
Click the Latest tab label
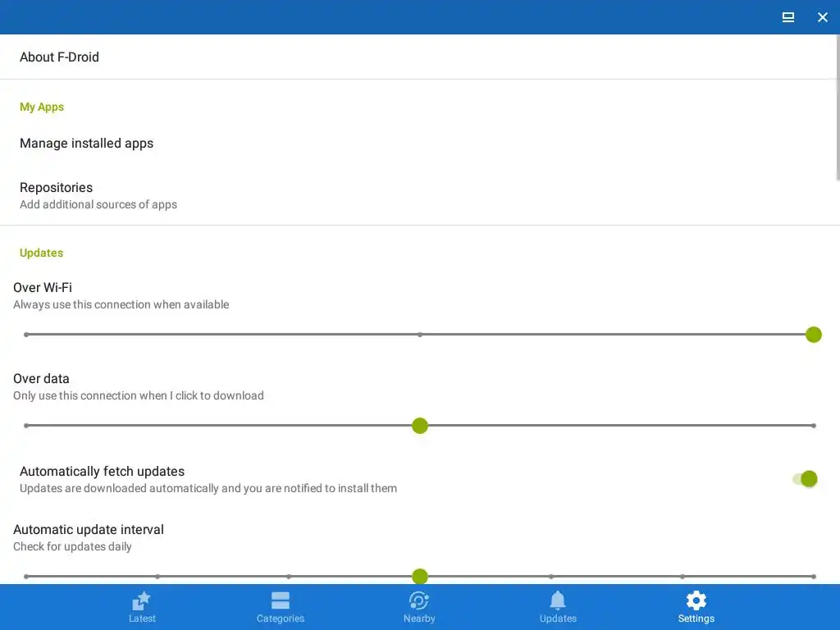click(x=142, y=619)
